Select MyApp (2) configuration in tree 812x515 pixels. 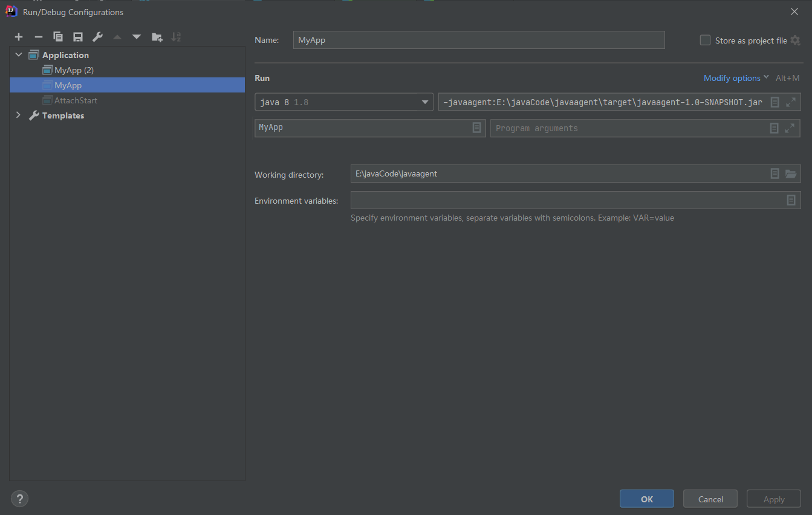pyautogui.click(x=74, y=70)
